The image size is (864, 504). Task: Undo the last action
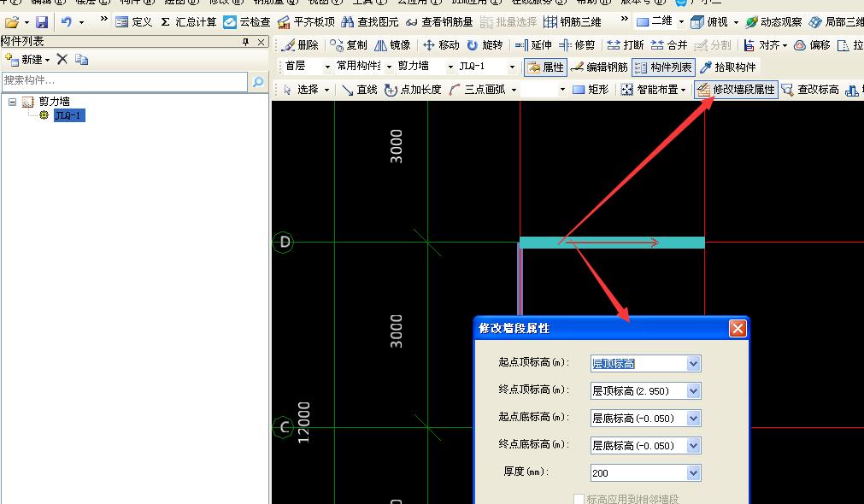pyautogui.click(x=67, y=22)
